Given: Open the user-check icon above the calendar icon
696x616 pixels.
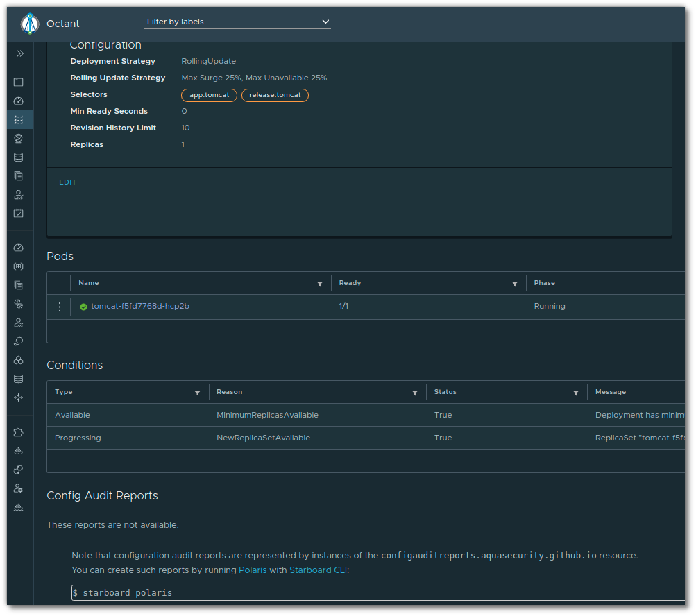Looking at the screenshot, I should pyautogui.click(x=18, y=195).
